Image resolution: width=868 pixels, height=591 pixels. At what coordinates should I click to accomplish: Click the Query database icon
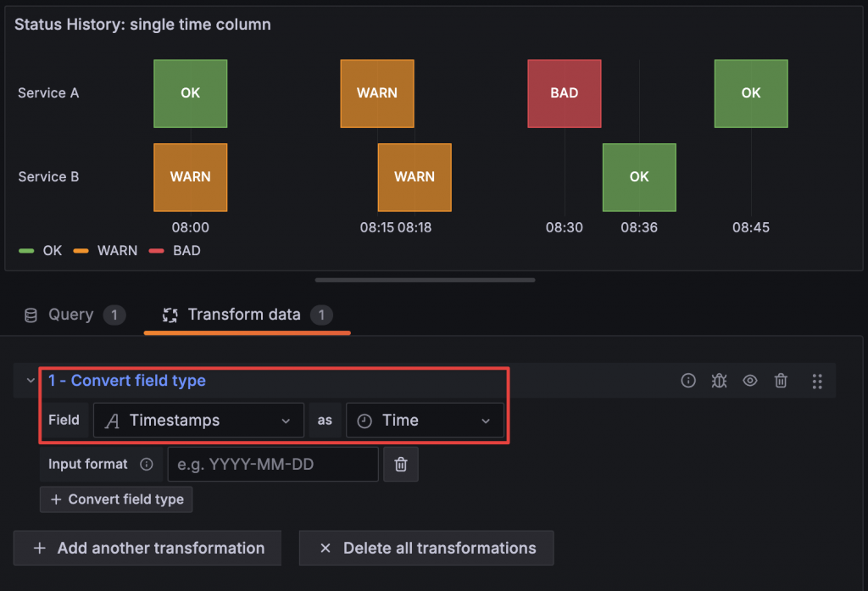[31, 315]
